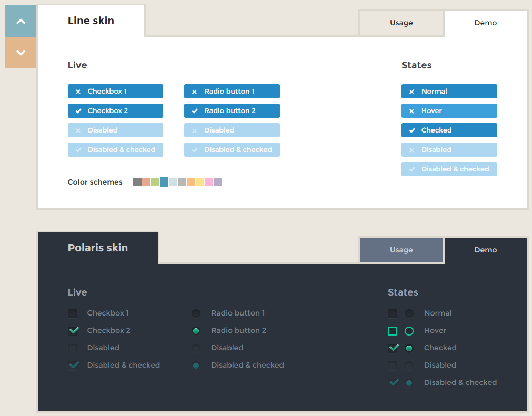Click the Line skin heading tab

(91, 21)
